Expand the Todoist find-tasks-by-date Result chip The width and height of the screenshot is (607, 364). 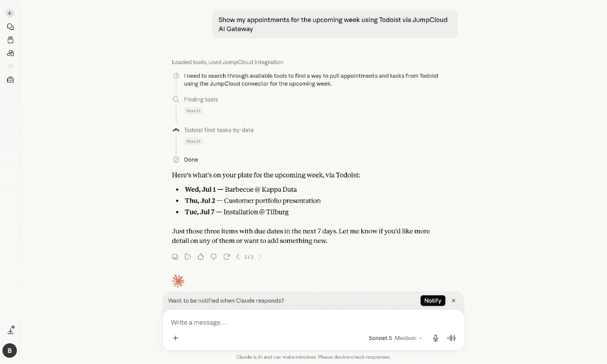193,142
